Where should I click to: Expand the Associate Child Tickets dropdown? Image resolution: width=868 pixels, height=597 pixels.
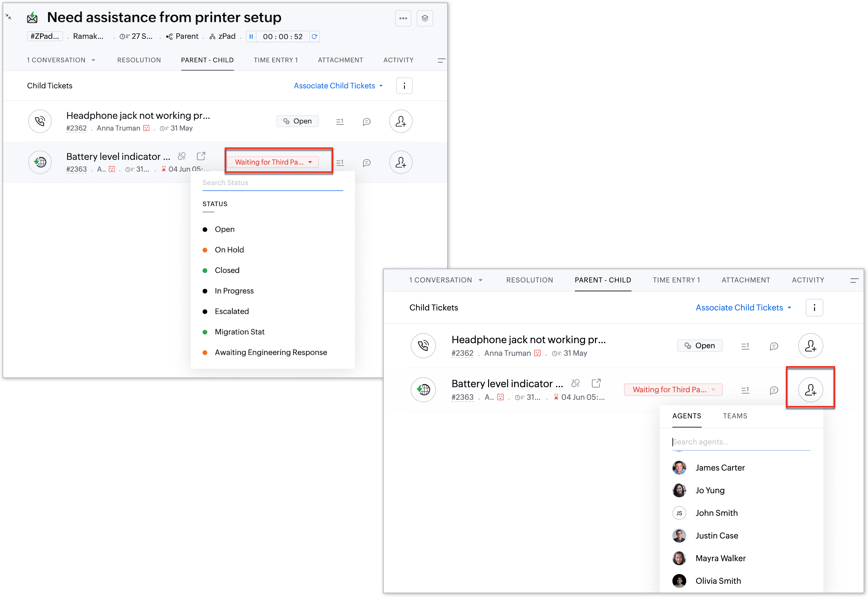(338, 86)
